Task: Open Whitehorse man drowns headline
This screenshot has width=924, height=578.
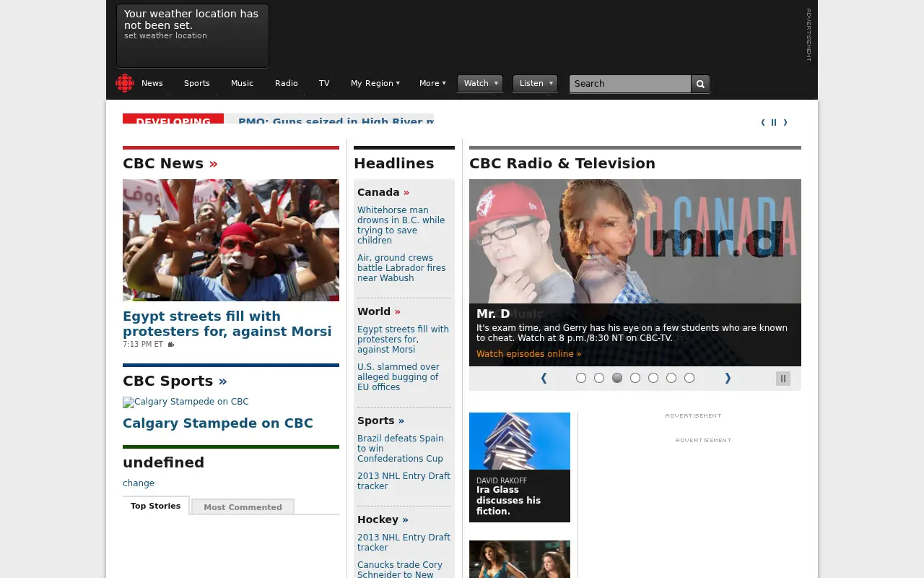Action: coord(401,225)
